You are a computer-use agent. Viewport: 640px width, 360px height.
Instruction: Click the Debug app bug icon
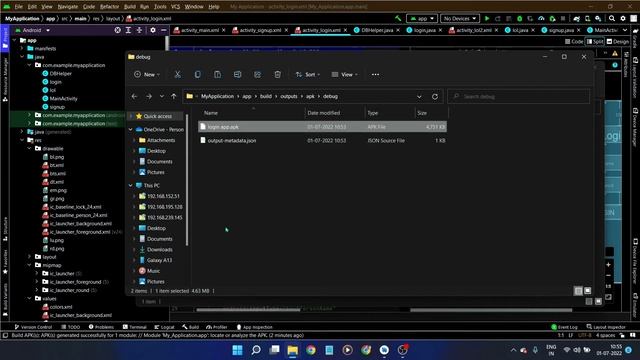(519, 18)
